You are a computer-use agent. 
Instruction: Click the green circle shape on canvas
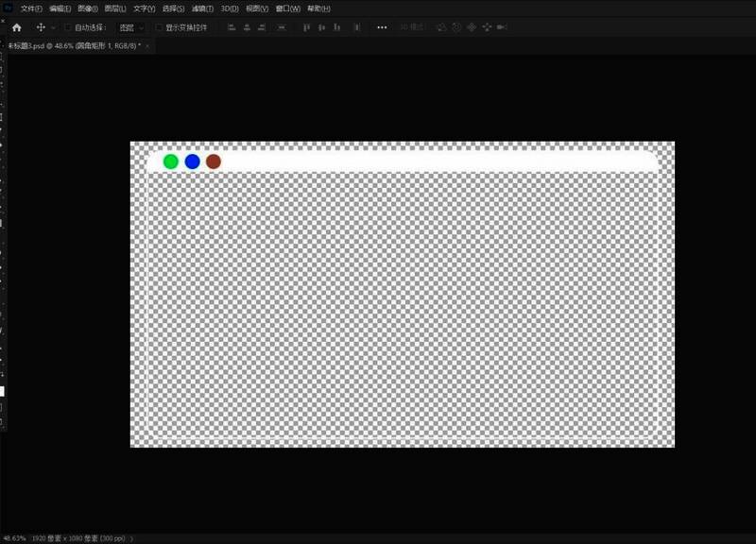click(170, 162)
